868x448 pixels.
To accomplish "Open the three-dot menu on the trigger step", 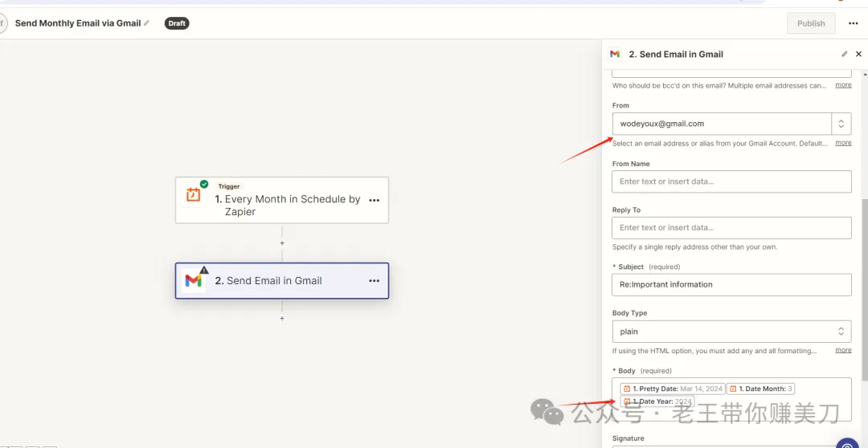I will pyautogui.click(x=375, y=200).
